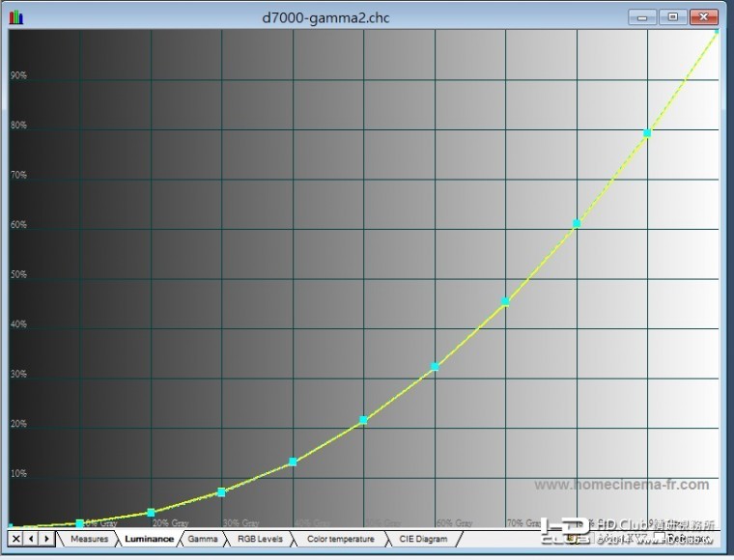Click the luminance point at 60% gray
The image size is (734, 560).
[435, 367]
